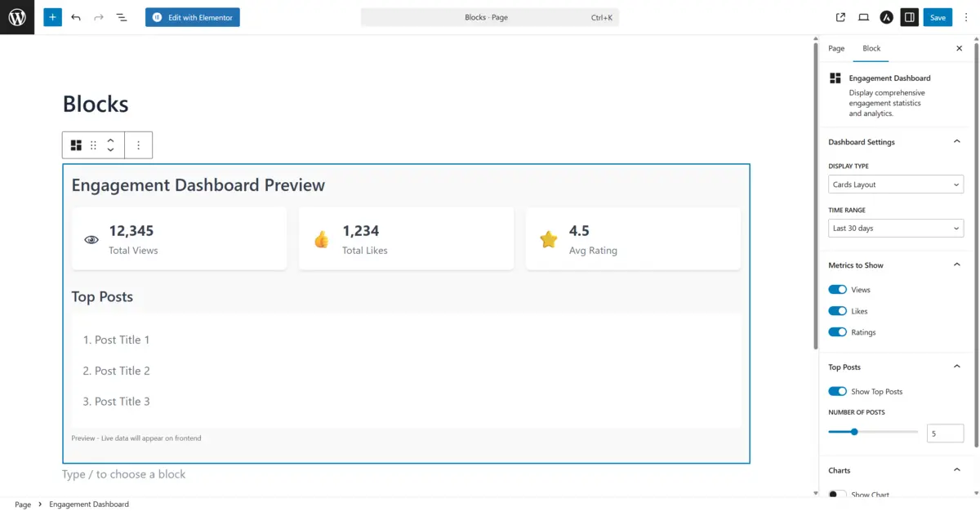Click the View Page external link icon
Image resolution: width=980 pixels, height=511 pixels.
[x=840, y=17]
